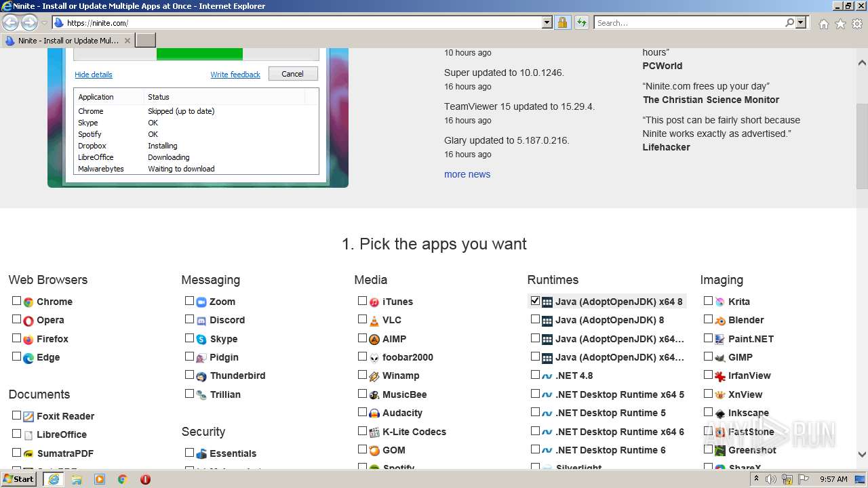Click the Opera app icon
Image resolution: width=868 pixels, height=488 pixels.
(x=28, y=321)
